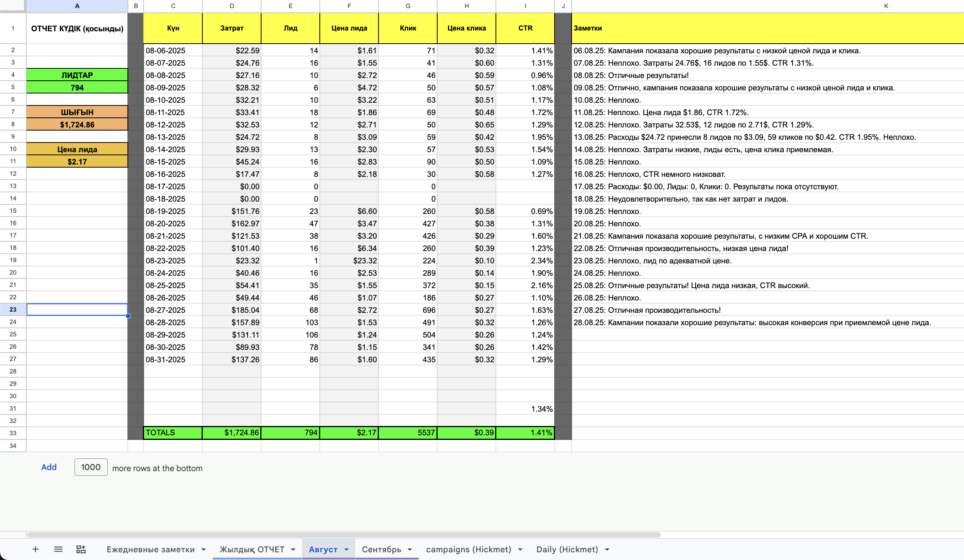
Task: Open Daily (Hickmet) sheet tab
Action: click(567, 550)
